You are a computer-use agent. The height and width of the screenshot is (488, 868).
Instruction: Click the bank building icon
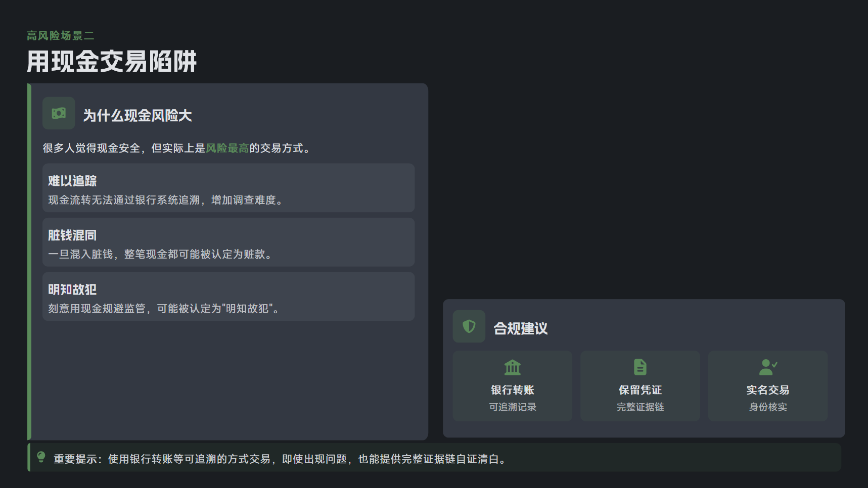point(512,367)
